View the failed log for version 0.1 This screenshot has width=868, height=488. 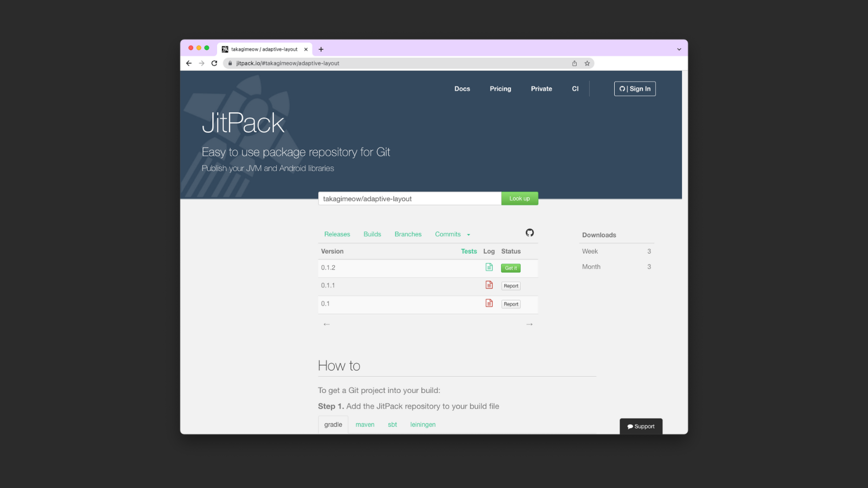[x=489, y=303]
